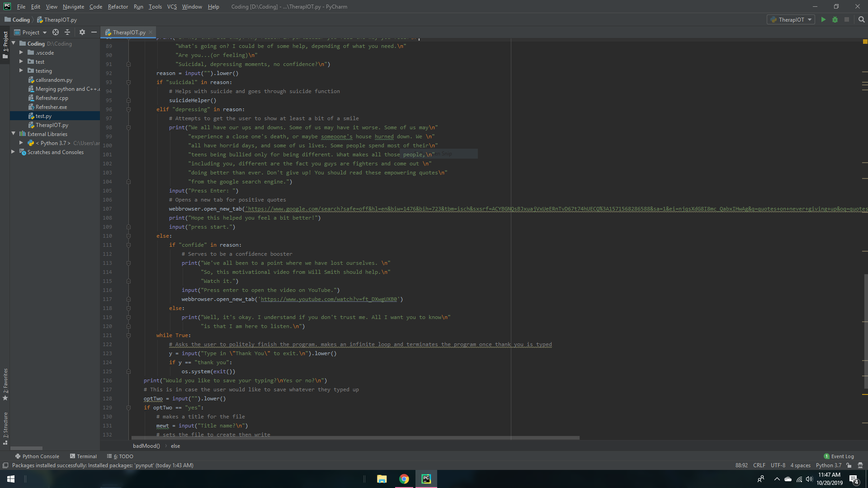This screenshot has width=868, height=488.
Task: Open the Terminal tab
Action: (84, 456)
